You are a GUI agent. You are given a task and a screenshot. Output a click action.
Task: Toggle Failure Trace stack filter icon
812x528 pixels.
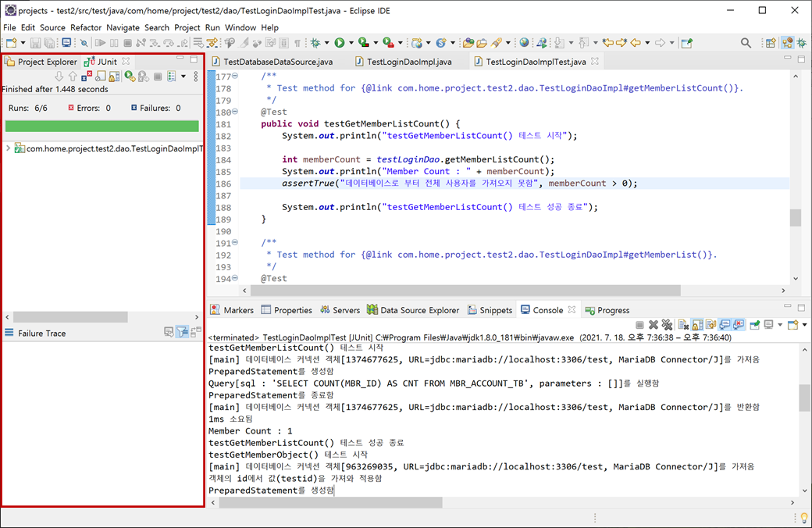click(182, 332)
